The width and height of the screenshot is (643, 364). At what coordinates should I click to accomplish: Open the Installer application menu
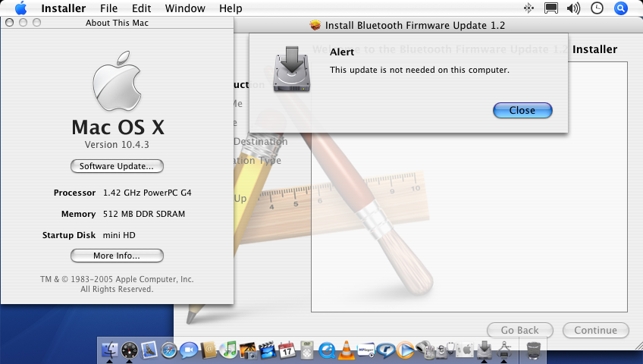[64, 8]
